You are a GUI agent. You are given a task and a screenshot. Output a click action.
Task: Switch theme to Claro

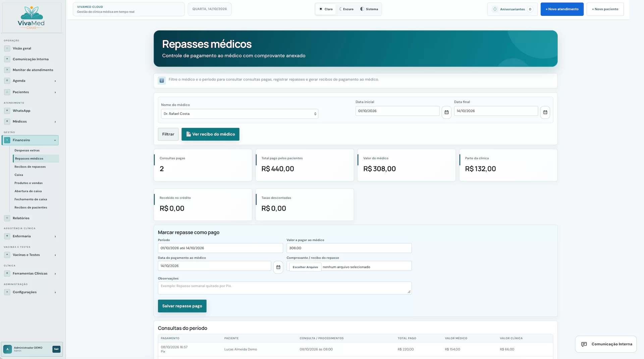(325, 9)
